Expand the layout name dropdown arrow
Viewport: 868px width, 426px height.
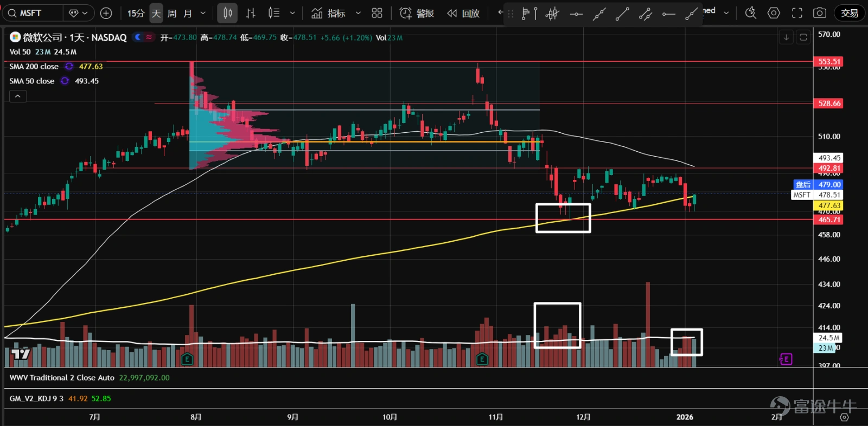(726, 13)
